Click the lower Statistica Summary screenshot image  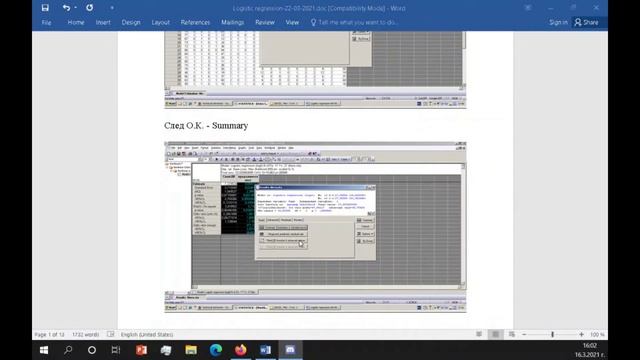[315, 227]
